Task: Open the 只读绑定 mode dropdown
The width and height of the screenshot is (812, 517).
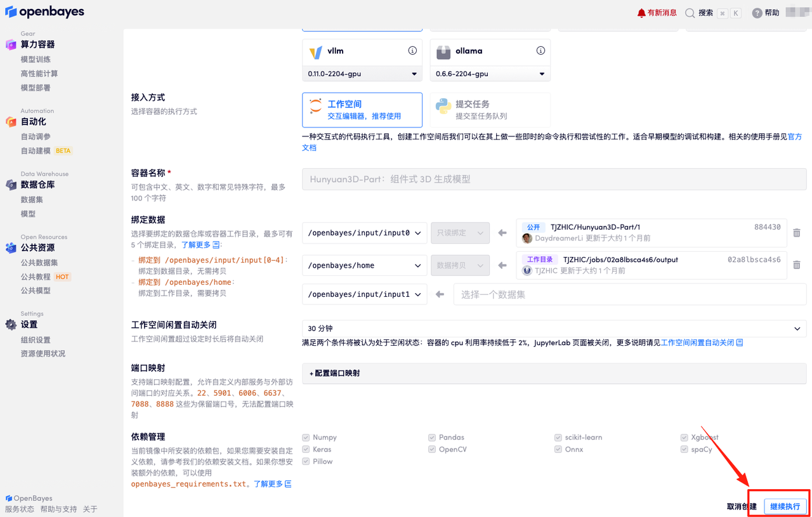Action: (460, 233)
